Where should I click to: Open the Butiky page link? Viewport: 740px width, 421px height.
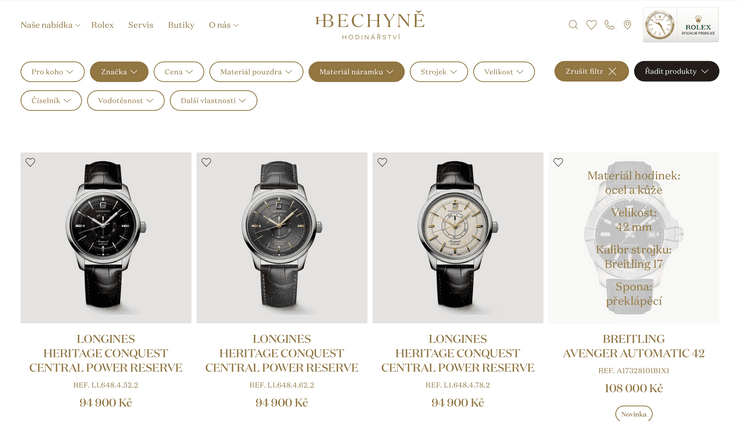click(181, 25)
